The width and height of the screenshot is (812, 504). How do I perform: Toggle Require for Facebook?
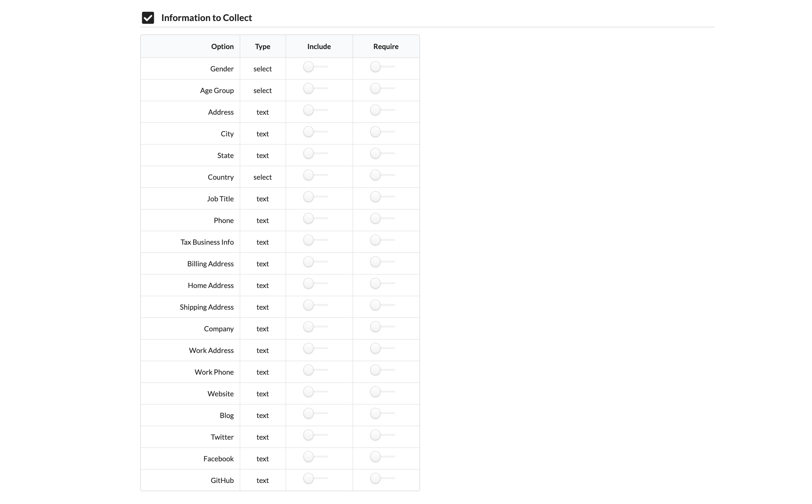(x=383, y=457)
